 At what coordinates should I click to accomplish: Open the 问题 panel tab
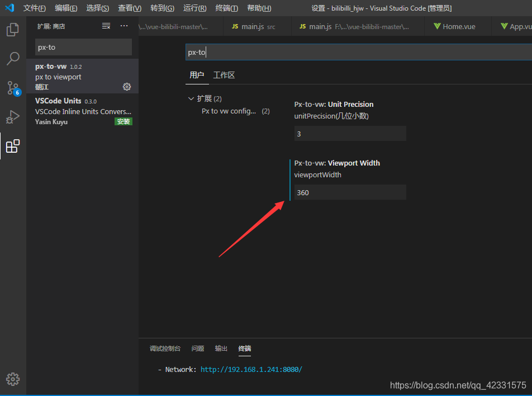[198, 348]
